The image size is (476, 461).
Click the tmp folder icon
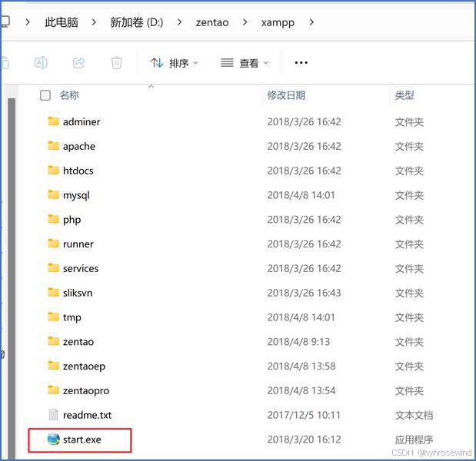[53, 317]
